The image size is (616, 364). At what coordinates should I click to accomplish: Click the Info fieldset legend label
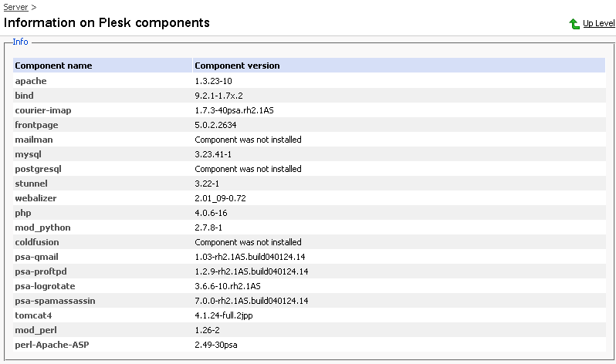[x=20, y=42]
